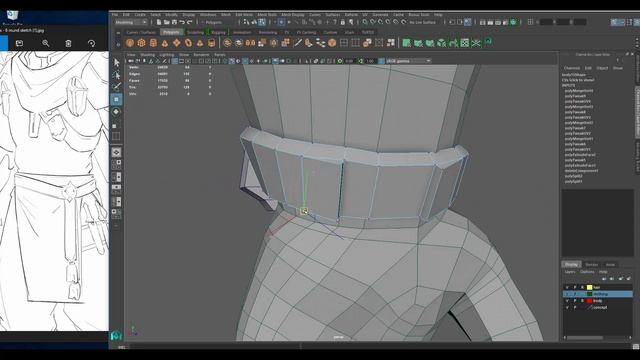Open the Channels menu in the Channel Box
This screenshot has height=360, width=640.
click(x=571, y=68)
